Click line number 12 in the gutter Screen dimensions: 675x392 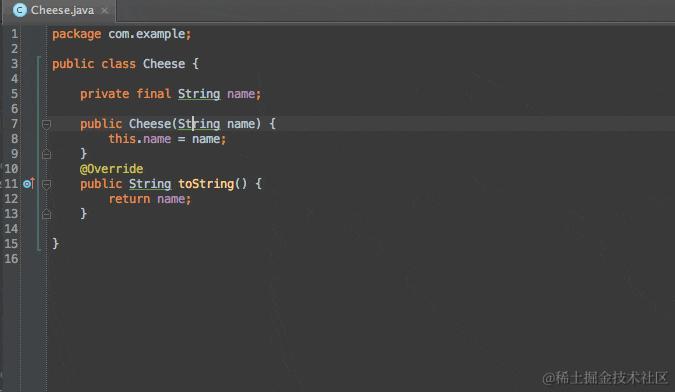click(x=11, y=198)
